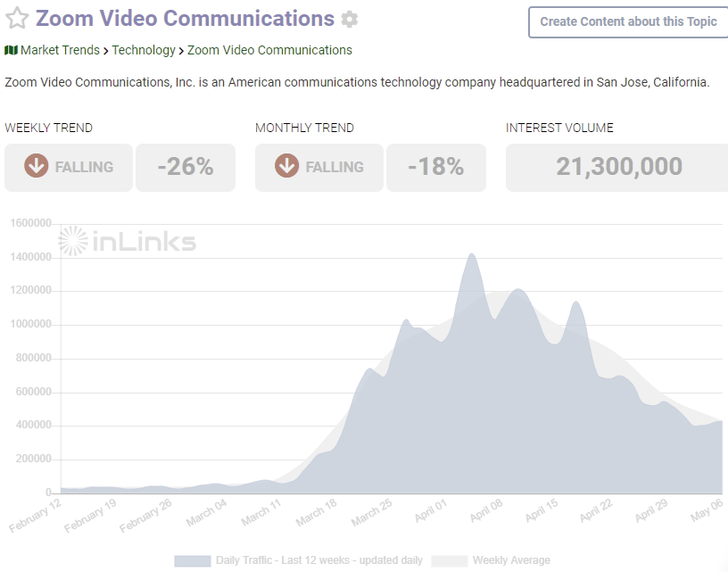The height and width of the screenshot is (572, 728).
Task: Click the April 01 axis label
Action: point(430,510)
